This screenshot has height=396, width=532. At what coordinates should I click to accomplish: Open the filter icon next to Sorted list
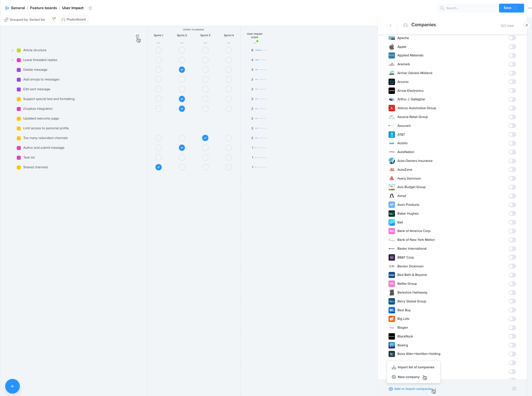click(x=53, y=19)
